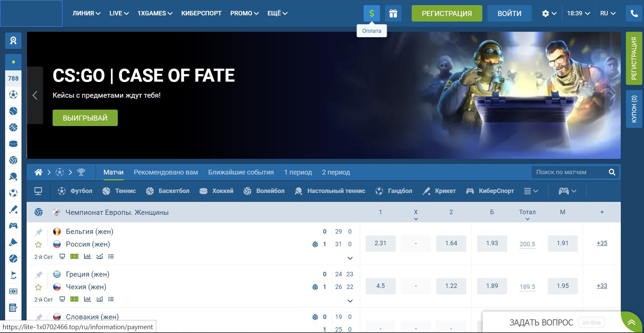The height and width of the screenshot is (333, 644).
Task: Expand the Бельгия – Россия match details chevron
Action: (350, 258)
